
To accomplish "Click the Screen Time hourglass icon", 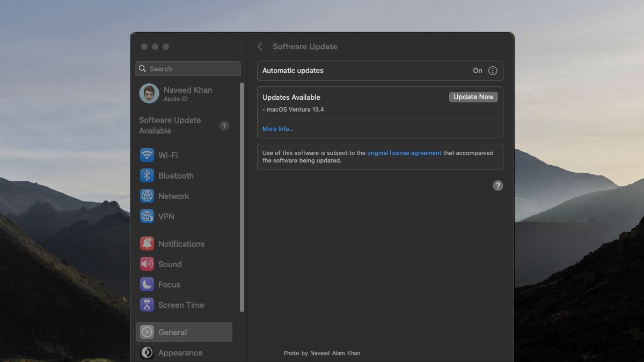I will click(x=147, y=305).
